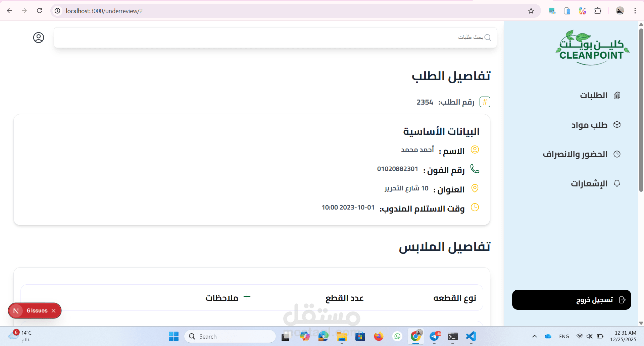The width and height of the screenshot is (644, 346).
Task: Click the clock icon beside الحضور والانصراف
Action: point(617,154)
